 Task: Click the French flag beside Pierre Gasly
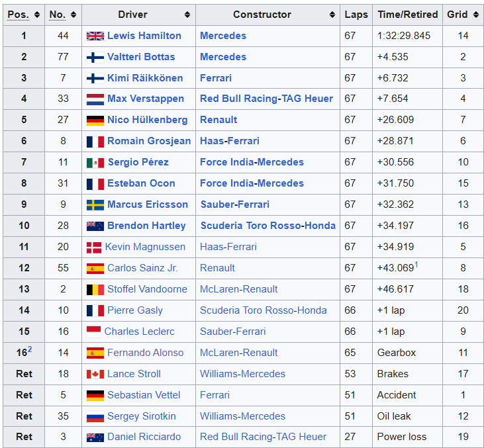(95, 311)
